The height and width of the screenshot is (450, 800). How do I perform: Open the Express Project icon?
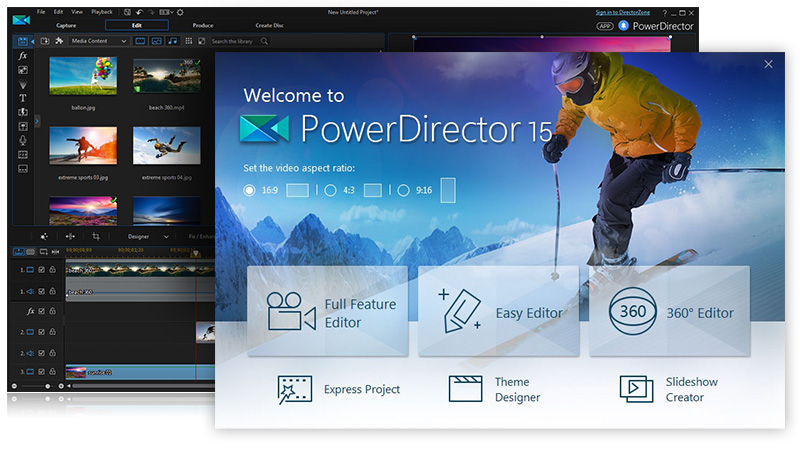pos(295,389)
